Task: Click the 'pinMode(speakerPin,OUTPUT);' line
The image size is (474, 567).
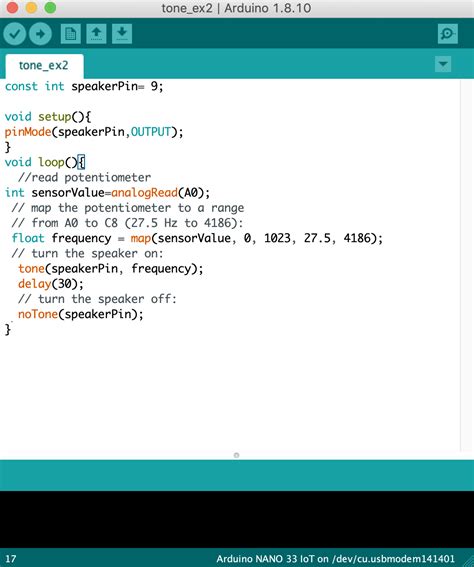Action: 94,132
